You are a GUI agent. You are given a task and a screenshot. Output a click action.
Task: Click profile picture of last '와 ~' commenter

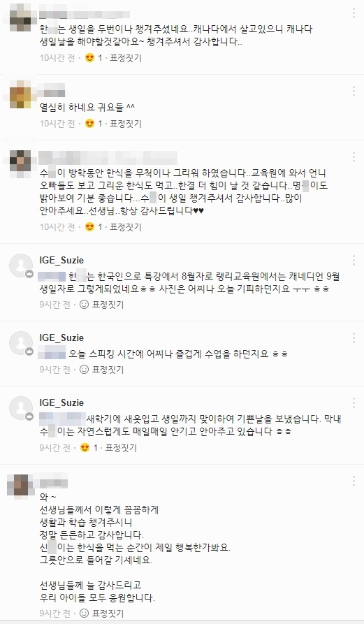tap(20, 484)
